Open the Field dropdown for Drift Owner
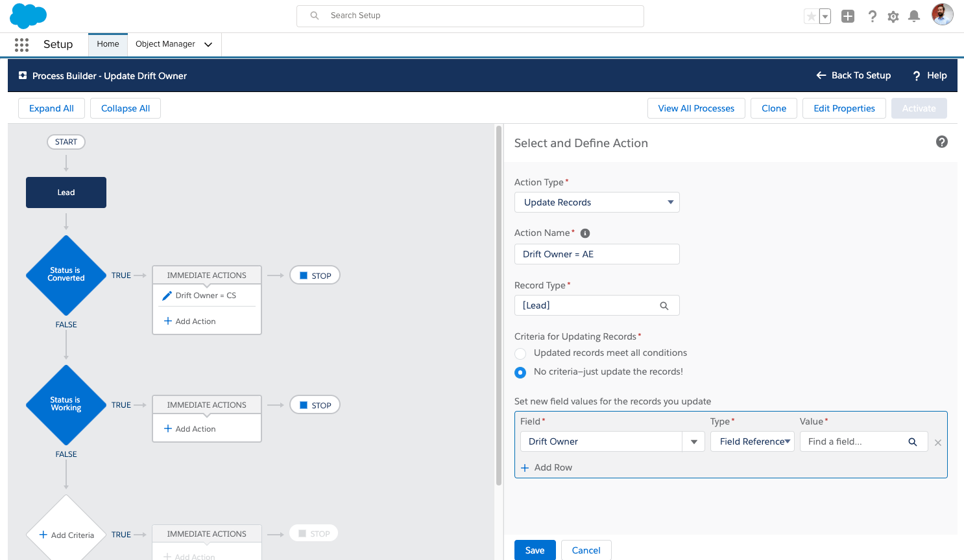 click(x=693, y=442)
